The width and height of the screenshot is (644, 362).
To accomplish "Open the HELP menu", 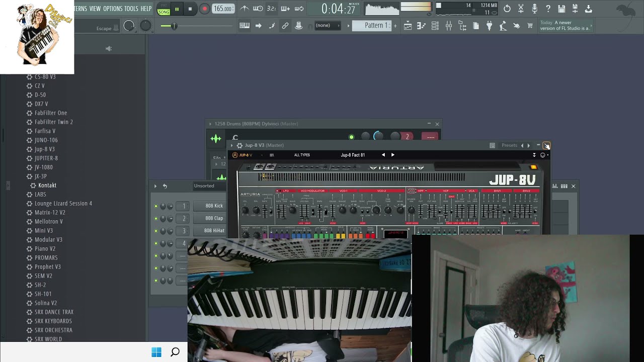I will (x=146, y=9).
